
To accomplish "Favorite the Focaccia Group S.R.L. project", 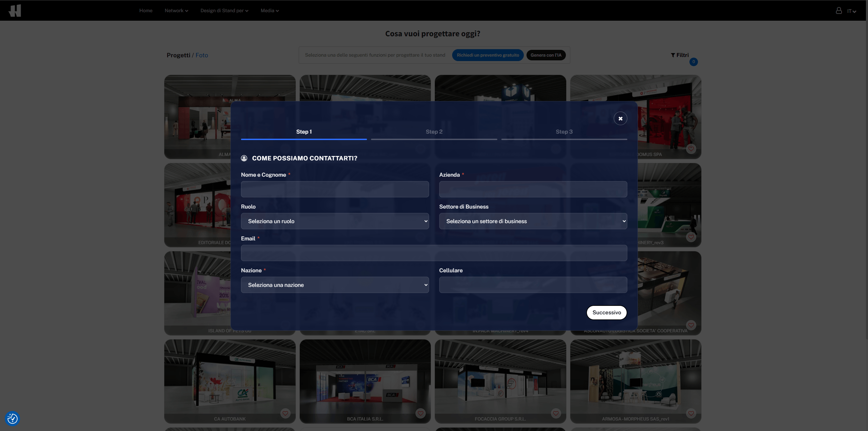I will point(556,413).
